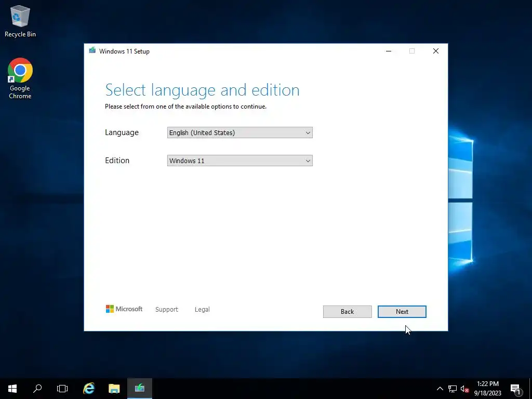Open taskbar Search magnifier

[37, 389]
